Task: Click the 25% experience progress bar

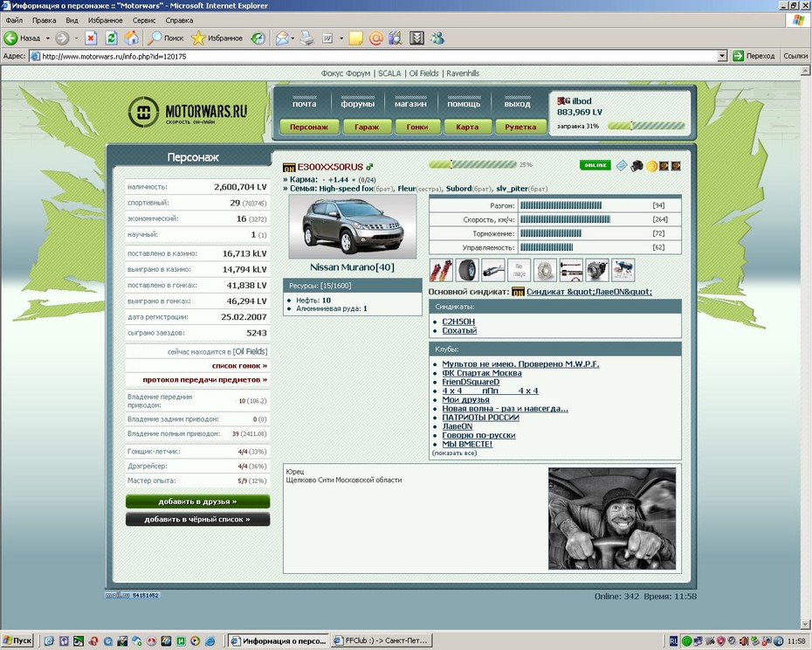Action: [473, 165]
